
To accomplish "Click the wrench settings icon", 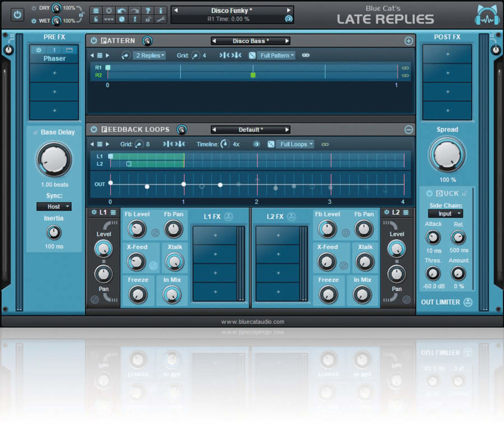I will point(161,19).
